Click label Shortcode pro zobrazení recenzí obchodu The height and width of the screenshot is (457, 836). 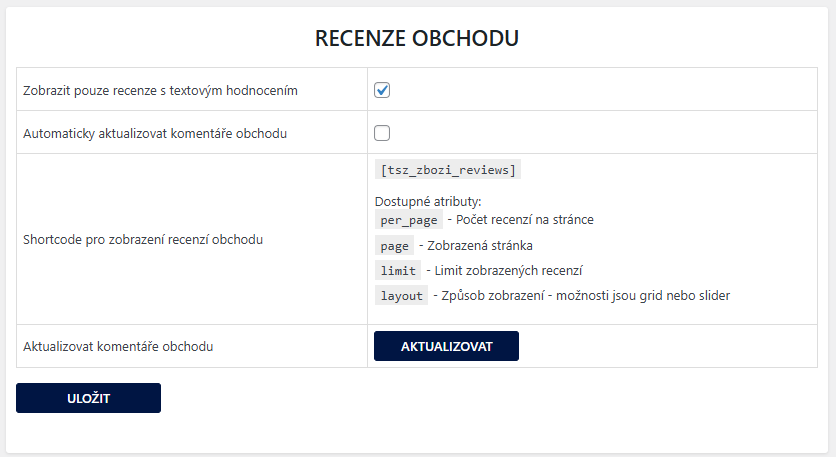(143, 239)
